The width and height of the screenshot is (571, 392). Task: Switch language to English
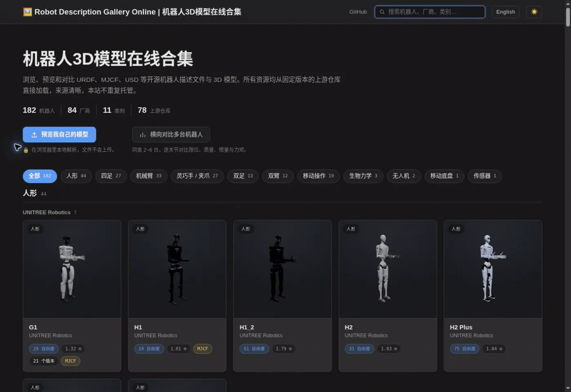click(505, 12)
